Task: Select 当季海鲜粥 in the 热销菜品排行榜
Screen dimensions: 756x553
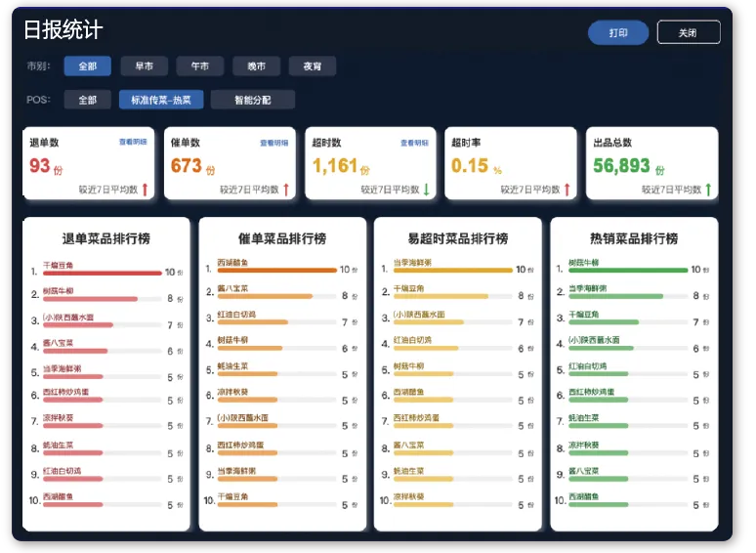Action: pos(588,288)
